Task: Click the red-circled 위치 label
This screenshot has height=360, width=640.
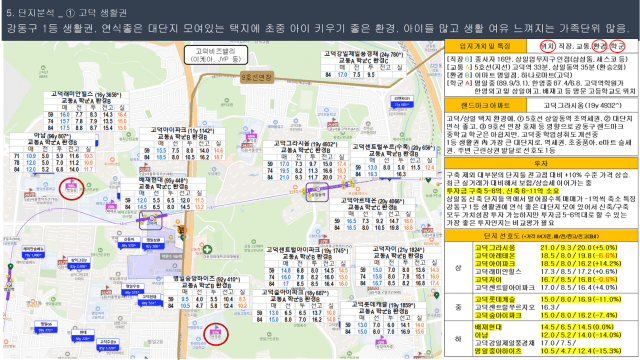Action: click(547, 46)
